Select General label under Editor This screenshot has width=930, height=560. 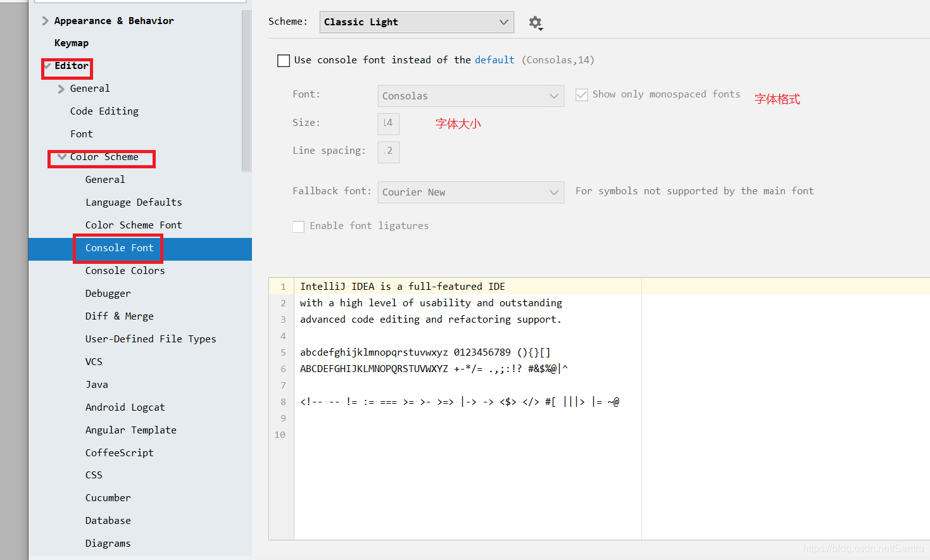[x=90, y=89]
